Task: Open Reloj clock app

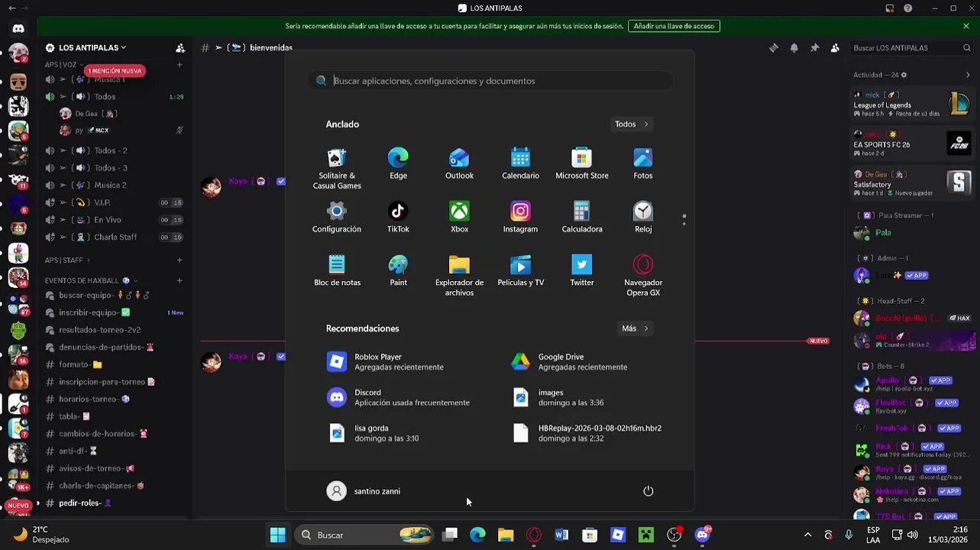Action: click(x=643, y=218)
